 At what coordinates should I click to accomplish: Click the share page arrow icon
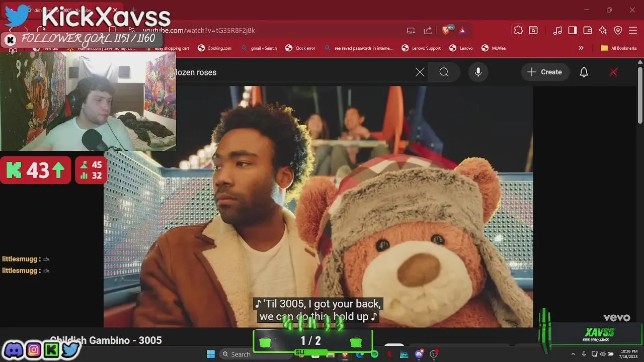coord(428,31)
